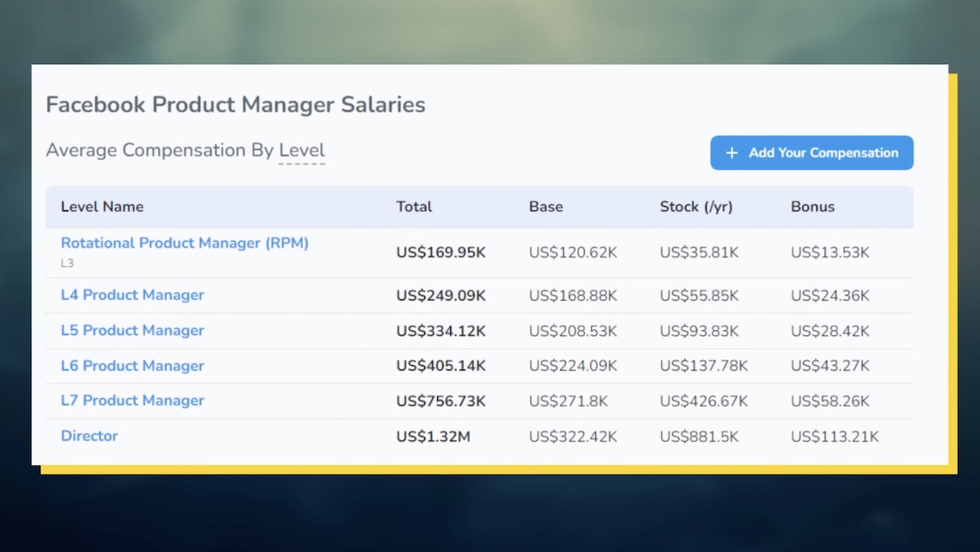Click the Level Name column header
The image size is (980, 552).
click(102, 207)
